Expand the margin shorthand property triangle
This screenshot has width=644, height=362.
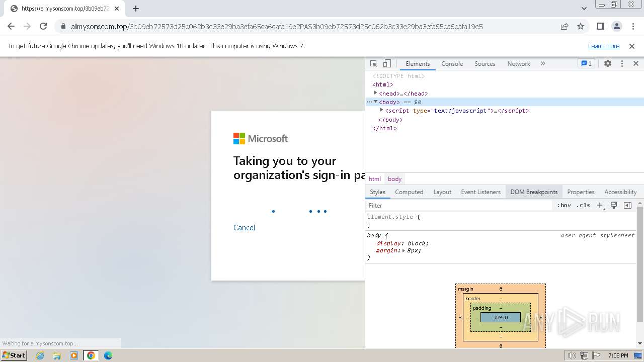404,250
